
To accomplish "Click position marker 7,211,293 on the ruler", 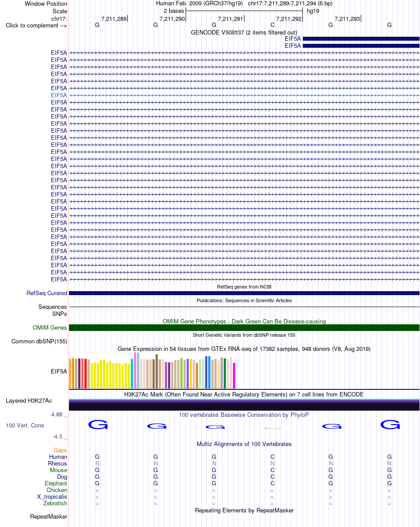I will click(x=347, y=19).
